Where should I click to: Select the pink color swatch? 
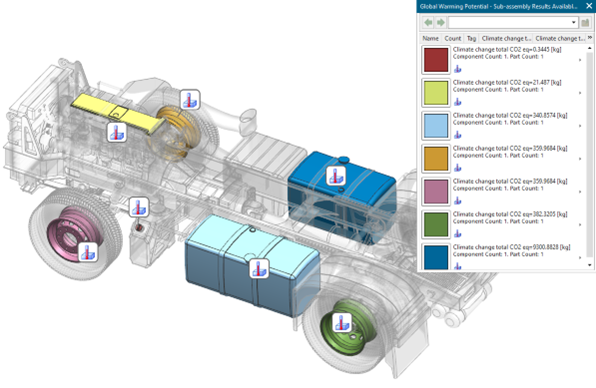(436, 192)
